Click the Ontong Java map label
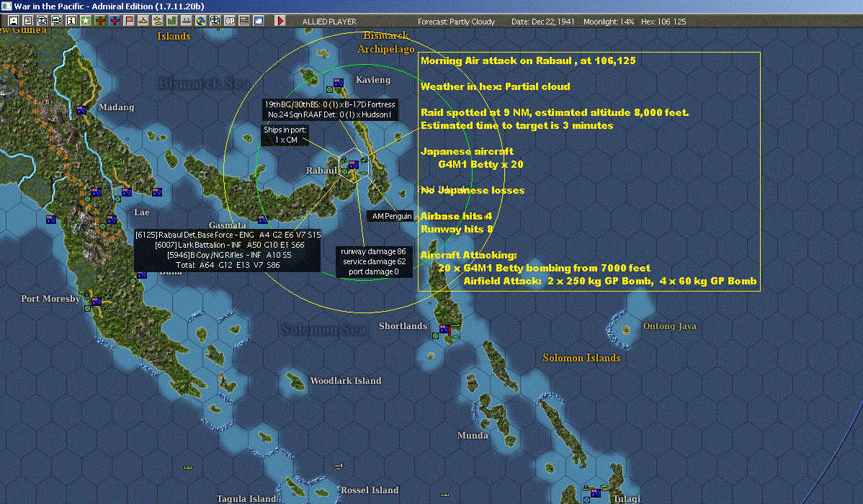 tap(670, 326)
